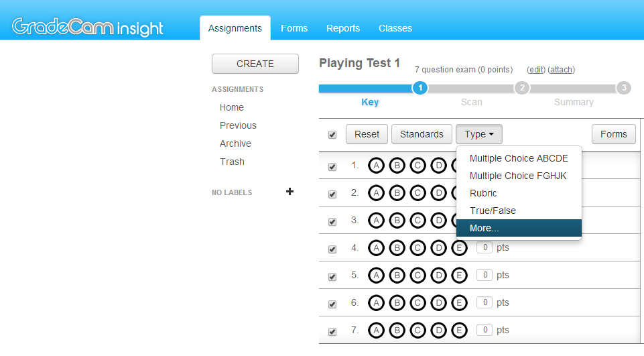Image resolution: width=644 pixels, height=356 pixels.
Task: Select More... in the Type menu
Action: pos(485,228)
